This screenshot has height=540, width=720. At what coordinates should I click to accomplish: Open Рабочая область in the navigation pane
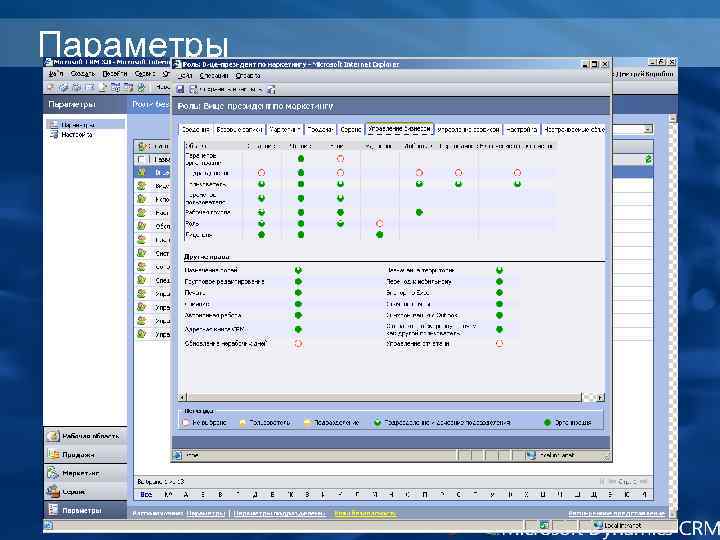[85, 436]
